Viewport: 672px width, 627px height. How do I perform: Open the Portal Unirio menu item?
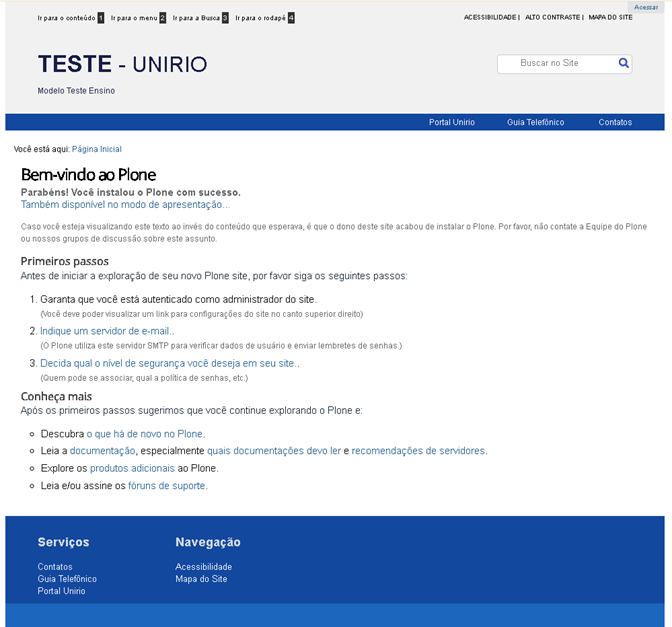(x=451, y=122)
